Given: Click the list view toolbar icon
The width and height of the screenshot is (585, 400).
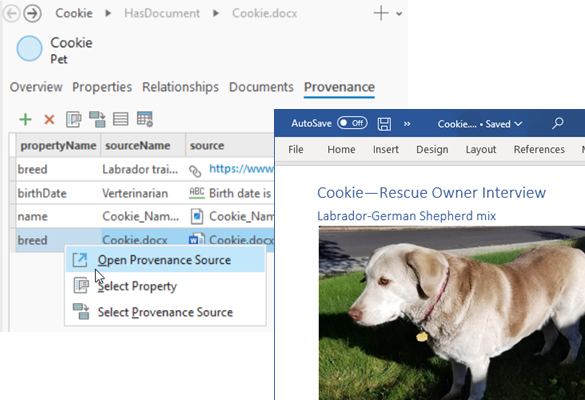Looking at the screenshot, I should (121, 119).
